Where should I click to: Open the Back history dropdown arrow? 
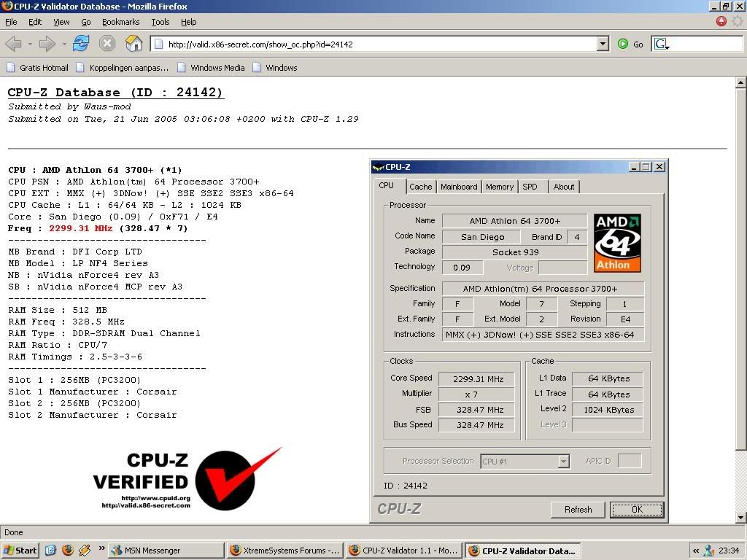30,44
